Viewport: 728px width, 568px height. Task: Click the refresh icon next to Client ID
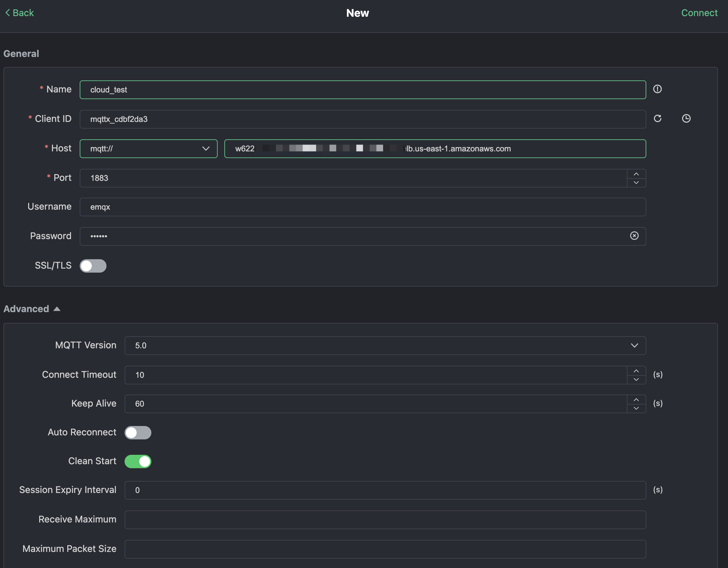pyautogui.click(x=658, y=119)
